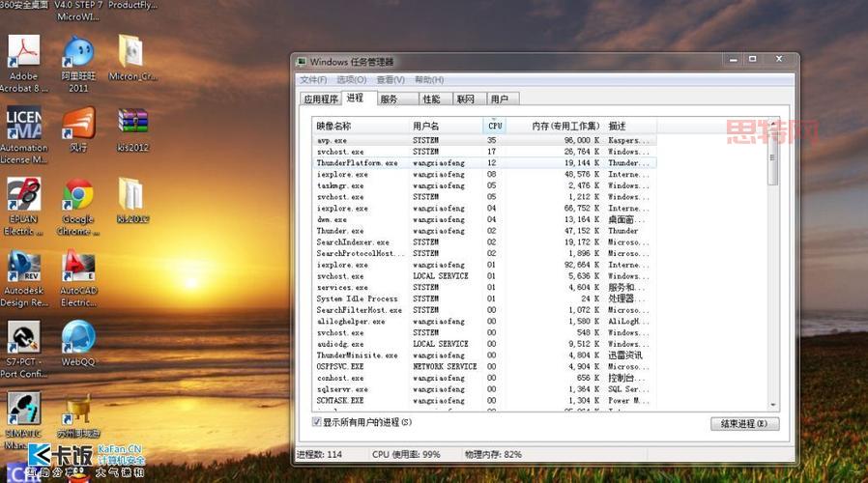Image resolution: width=868 pixels, height=483 pixels.
Task: Launch S7-PCT Port Configuration icon
Action: pos(23,339)
